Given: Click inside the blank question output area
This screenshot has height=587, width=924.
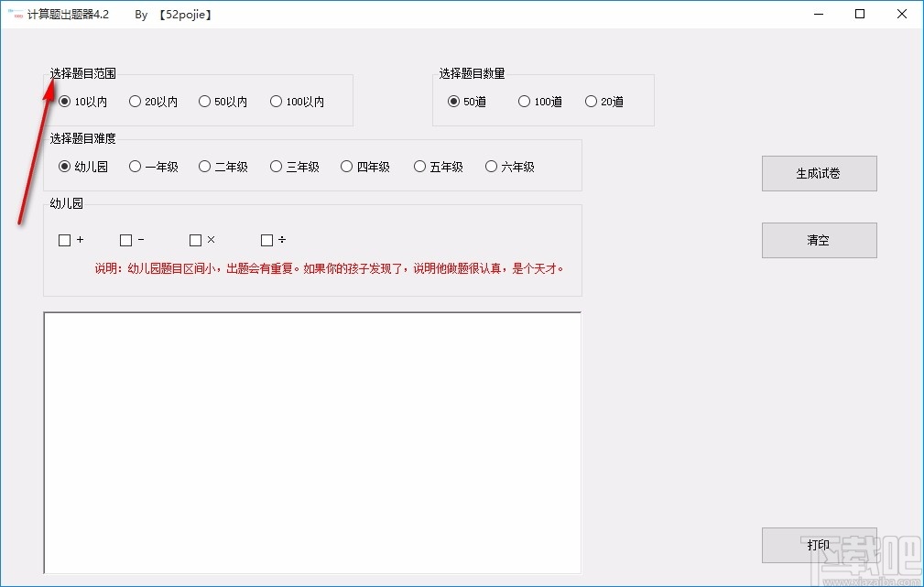Looking at the screenshot, I should point(311,442).
